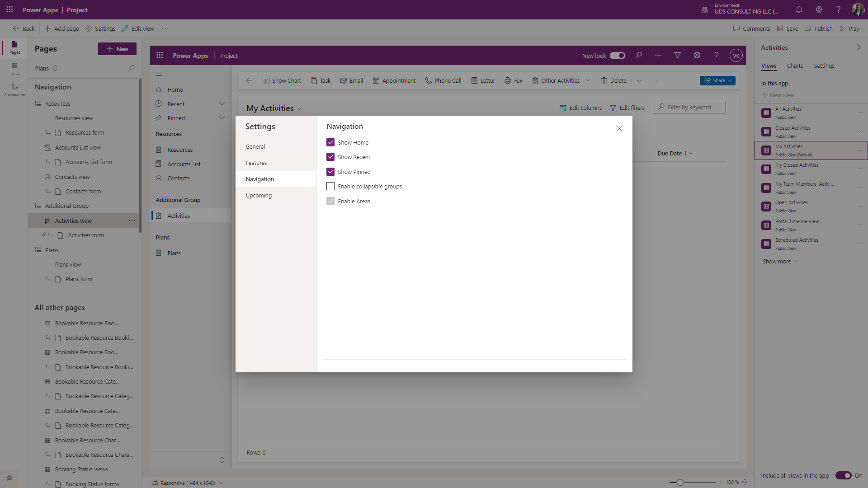
Task: Click Edit columns in the grid
Action: tap(580, 108)
